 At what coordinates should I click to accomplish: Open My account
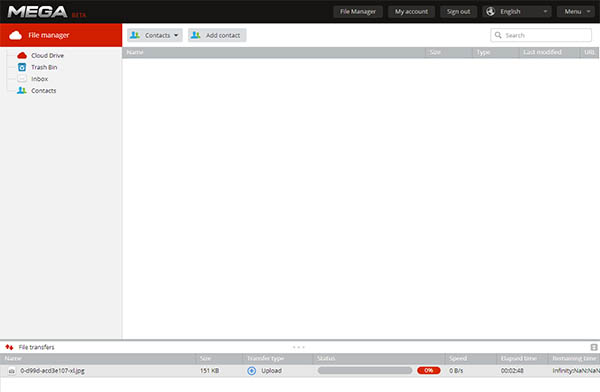[x=411, y=11]
